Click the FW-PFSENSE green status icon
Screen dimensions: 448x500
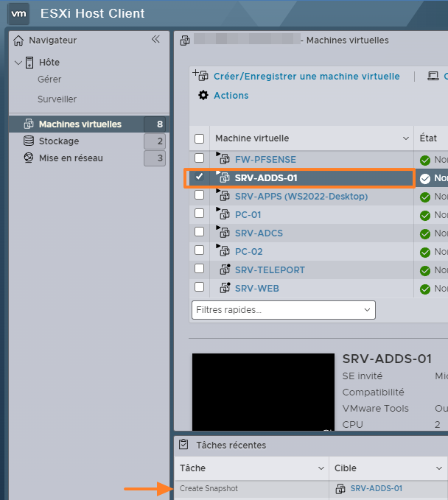coord(425,160)
